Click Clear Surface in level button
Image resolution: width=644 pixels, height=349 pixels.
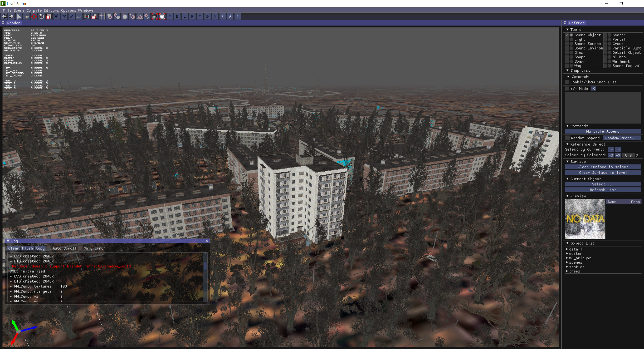coord(603,173)
